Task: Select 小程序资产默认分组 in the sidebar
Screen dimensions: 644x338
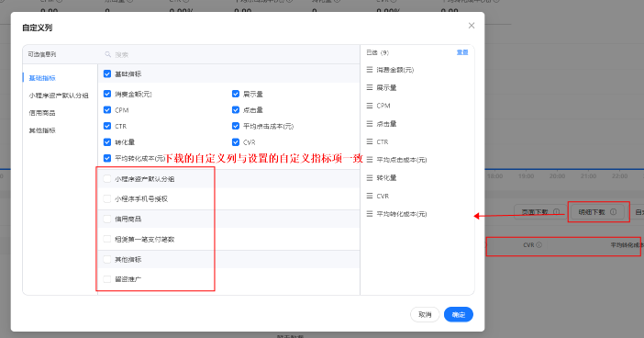Action: [x=59, y=96]
